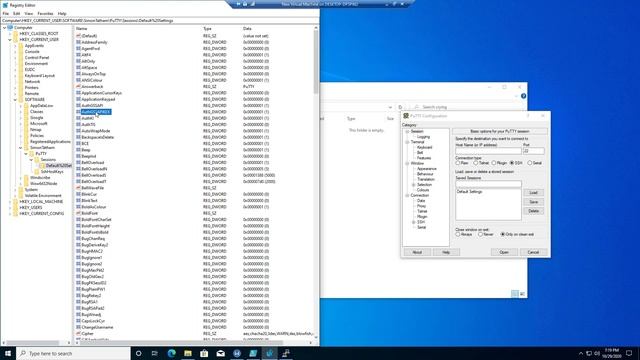Set close window on exit to Always
640x360 pixels.
pyautogui.click(x=458, y=235)
